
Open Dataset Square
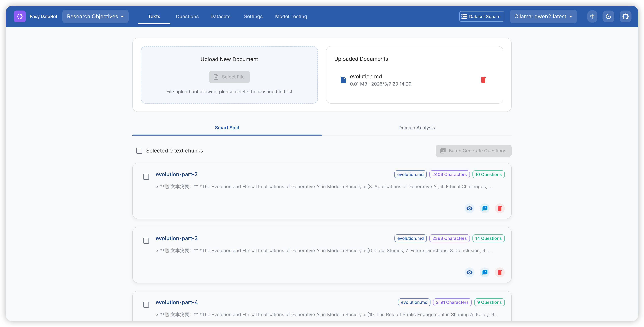coord(482,16)
